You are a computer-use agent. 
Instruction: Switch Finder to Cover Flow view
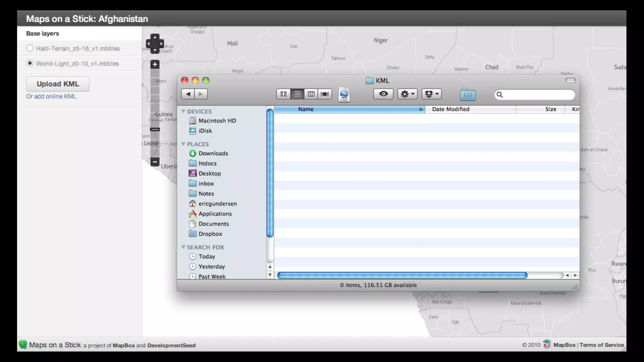click(325, 94)
